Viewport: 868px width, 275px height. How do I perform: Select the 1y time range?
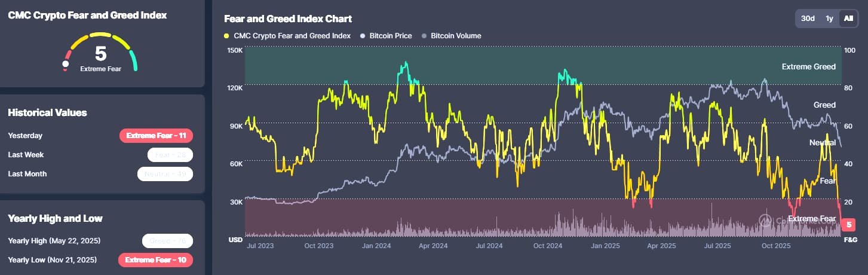click(x=829, y=19)
